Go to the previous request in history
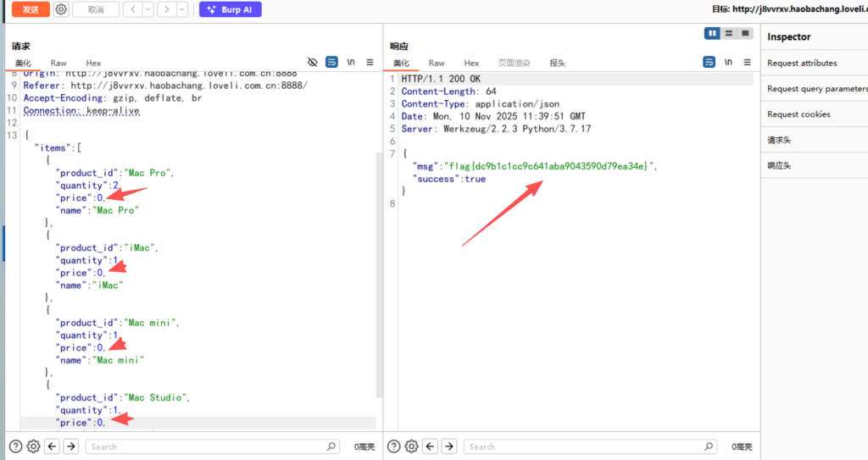 click(132, 9)
